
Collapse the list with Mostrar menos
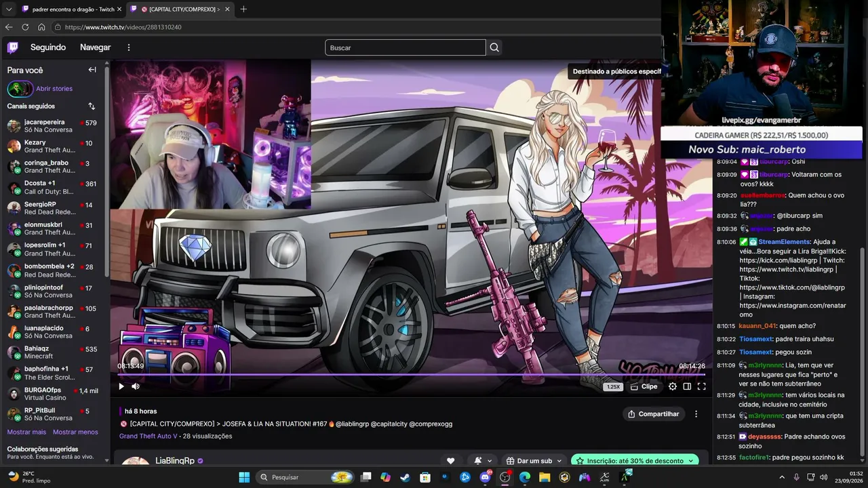[75, 432]
